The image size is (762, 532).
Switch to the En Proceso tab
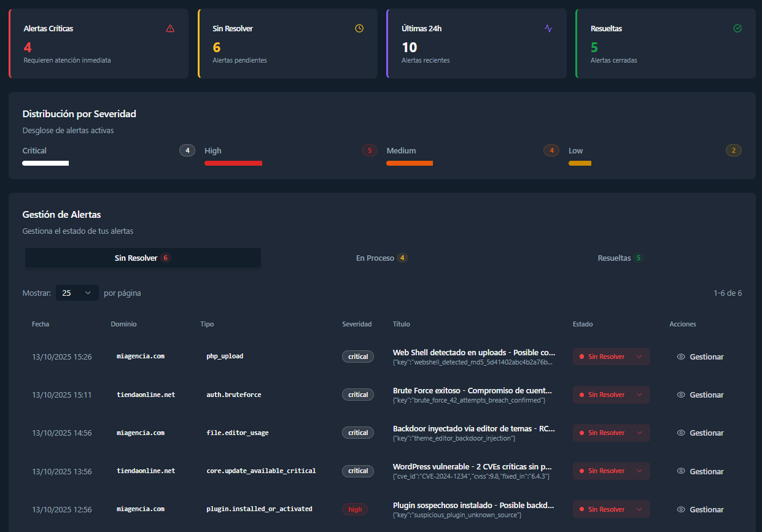(x=381, y=258)
